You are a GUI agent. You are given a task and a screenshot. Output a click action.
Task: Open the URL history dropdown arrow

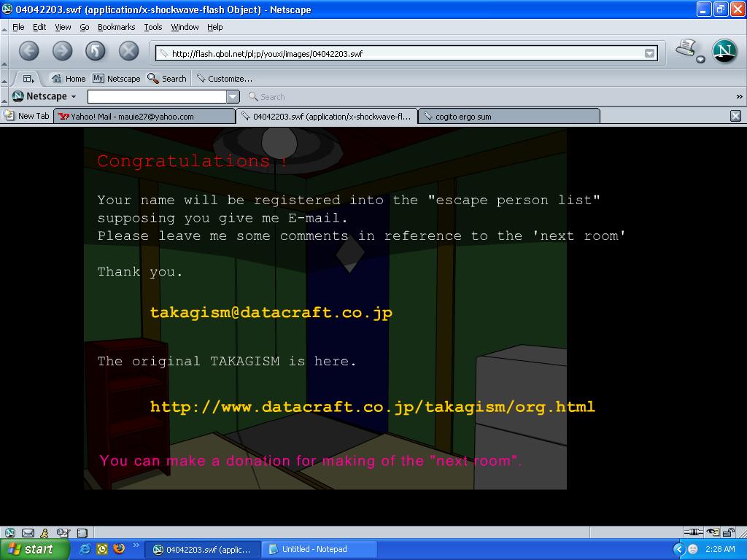pyautogui.click(x=649, y=53)
